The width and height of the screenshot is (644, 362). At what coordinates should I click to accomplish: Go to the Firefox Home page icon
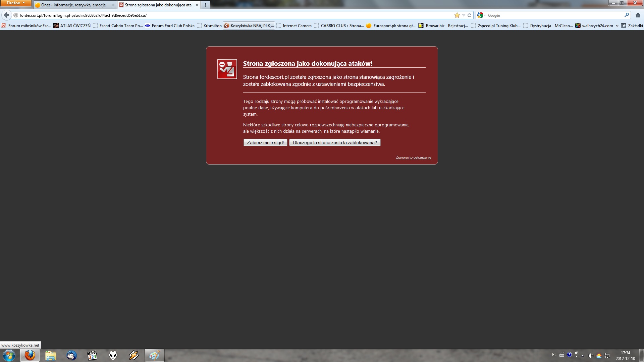[638, 15]
